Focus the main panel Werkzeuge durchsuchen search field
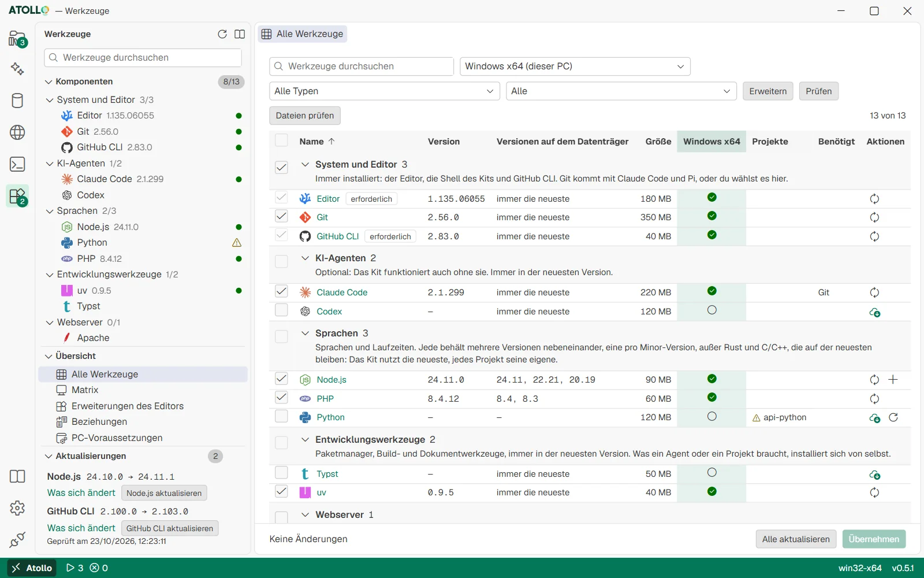Screen dimensions: 924x578 pos(362,66)
